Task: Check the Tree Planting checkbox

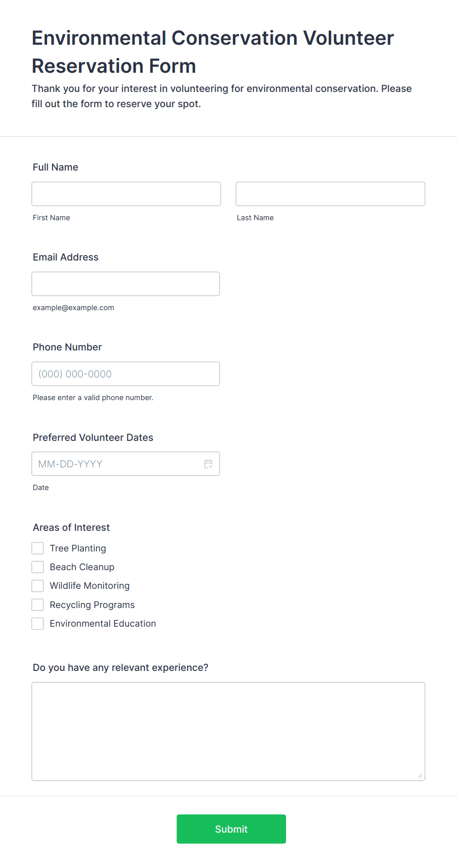Action: tap(38, 548)
